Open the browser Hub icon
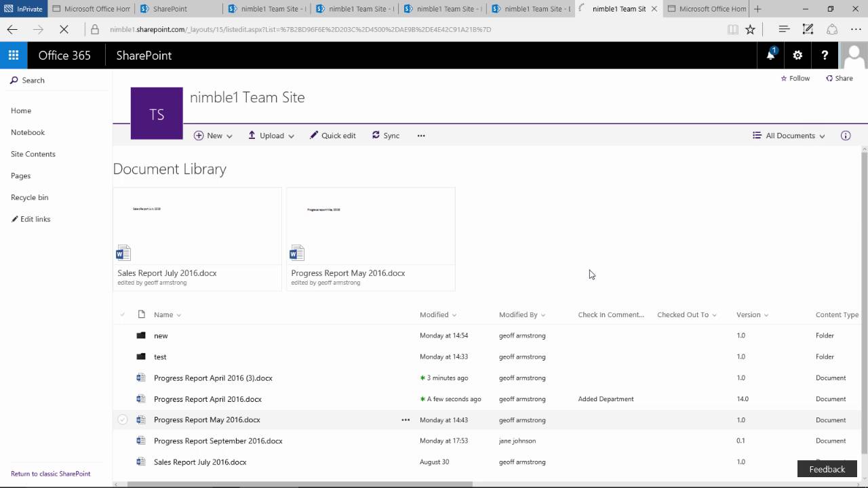Viewport: 868px width, 488px height. click(784, 29)
